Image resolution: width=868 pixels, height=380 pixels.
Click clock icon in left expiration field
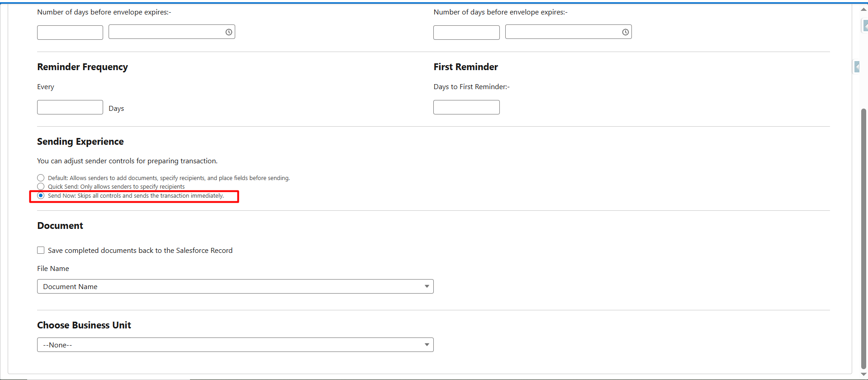(x=229, y=32)
